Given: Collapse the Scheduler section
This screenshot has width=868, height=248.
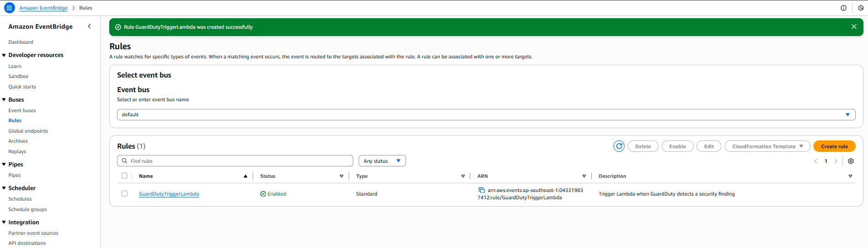Looking at the screenshot, I should click(4, 188).
